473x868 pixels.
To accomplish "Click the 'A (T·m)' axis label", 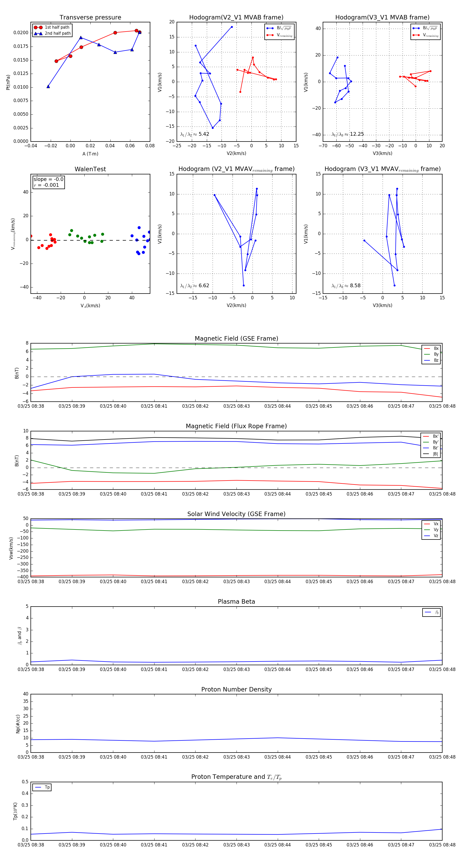I will (x=90, y=154).
